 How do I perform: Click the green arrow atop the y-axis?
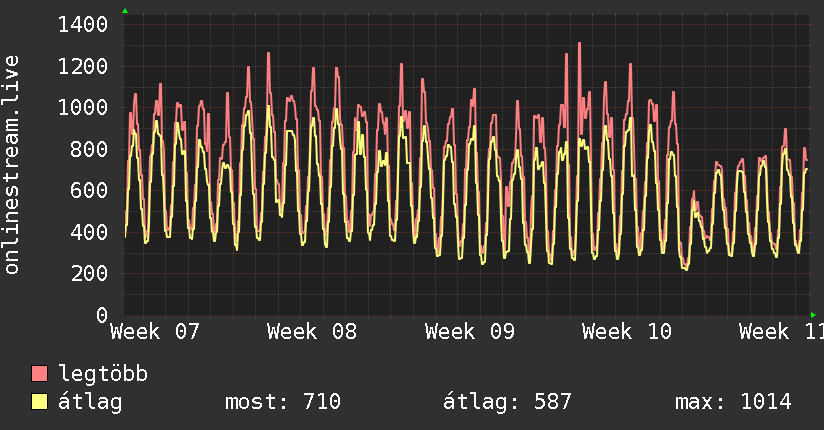(125, 11)
